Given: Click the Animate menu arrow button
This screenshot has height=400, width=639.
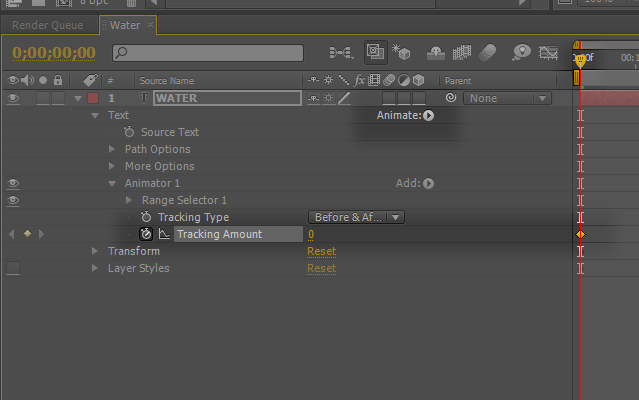Looking at the screenshot, I should point(428,115).
